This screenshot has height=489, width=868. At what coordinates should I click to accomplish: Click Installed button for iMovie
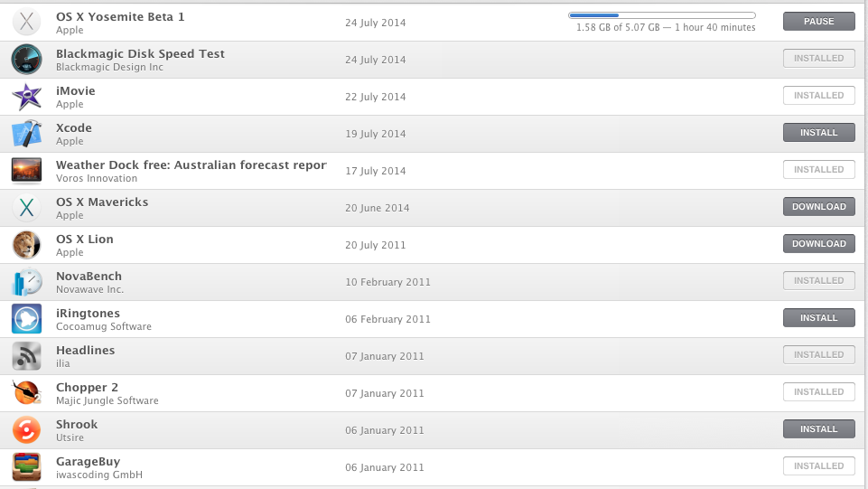tap(818, 95)
